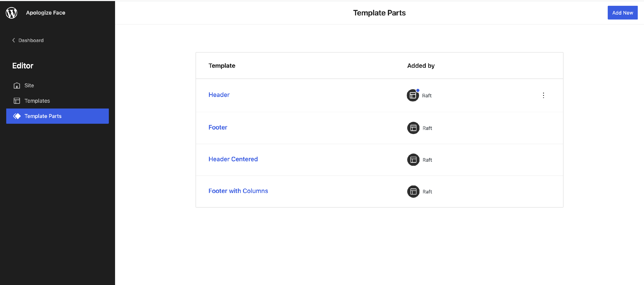
Task: Open the Footer template part
Action: 218,127
